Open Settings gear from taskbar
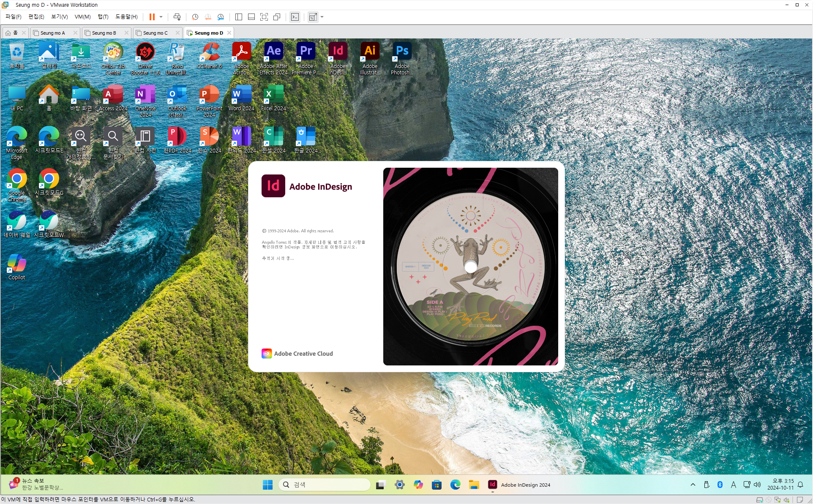This screenshot has height=504, width=813. point(399,485)
